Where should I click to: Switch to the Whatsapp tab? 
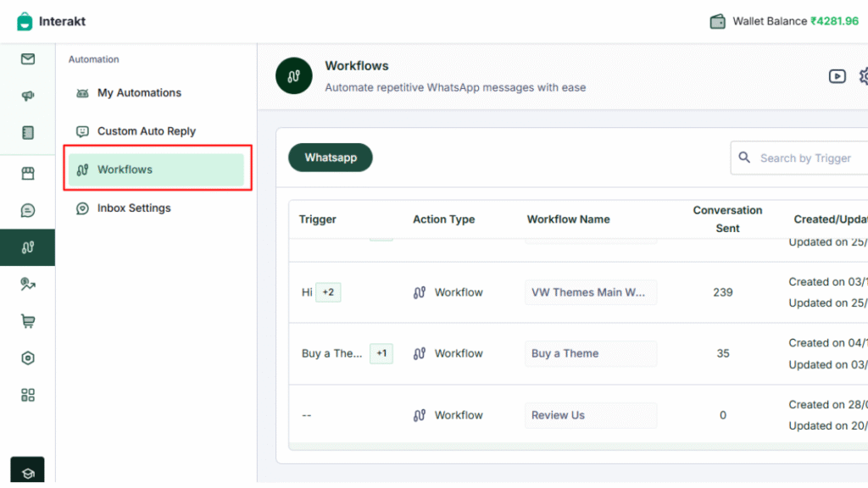coord(330,158)
